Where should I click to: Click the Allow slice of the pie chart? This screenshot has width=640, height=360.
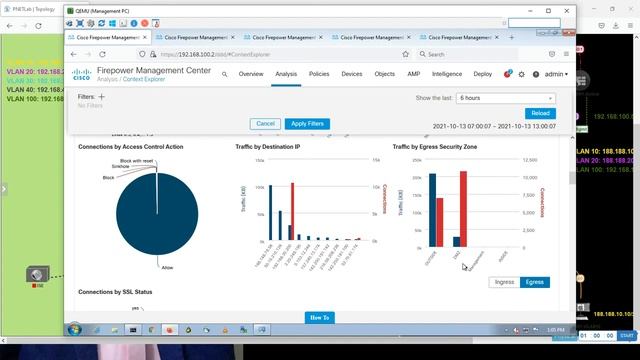[157, 214]
